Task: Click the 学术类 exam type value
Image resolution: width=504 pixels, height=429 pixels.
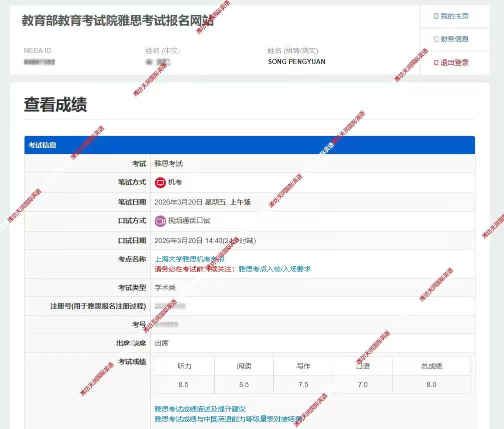Action: coord(165,288)
